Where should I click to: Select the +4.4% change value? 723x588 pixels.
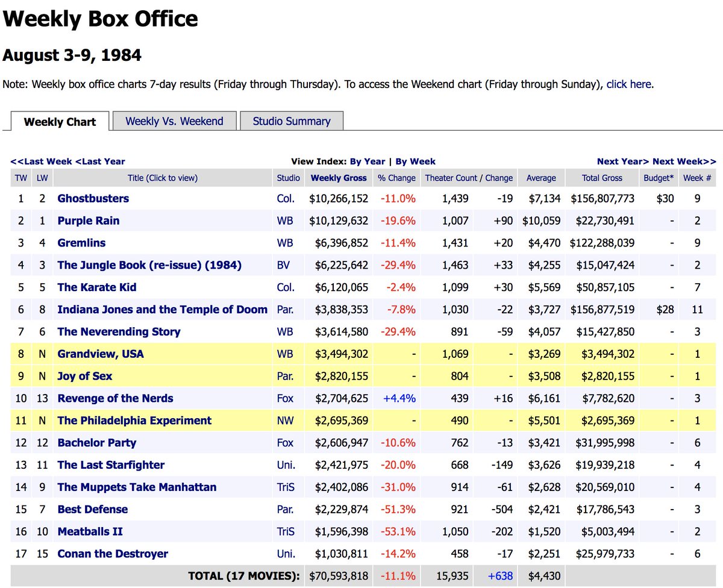tap(399, 399)
